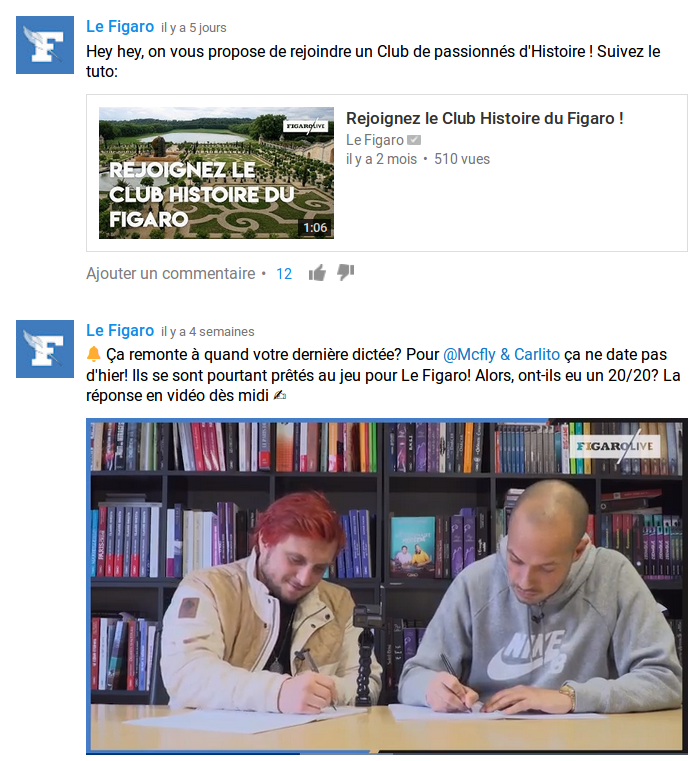The width and height of the screenshot is (697, 761).
Task: Click the bell emoji in second post
Action: pyautogui.click(x=93, y=354)
